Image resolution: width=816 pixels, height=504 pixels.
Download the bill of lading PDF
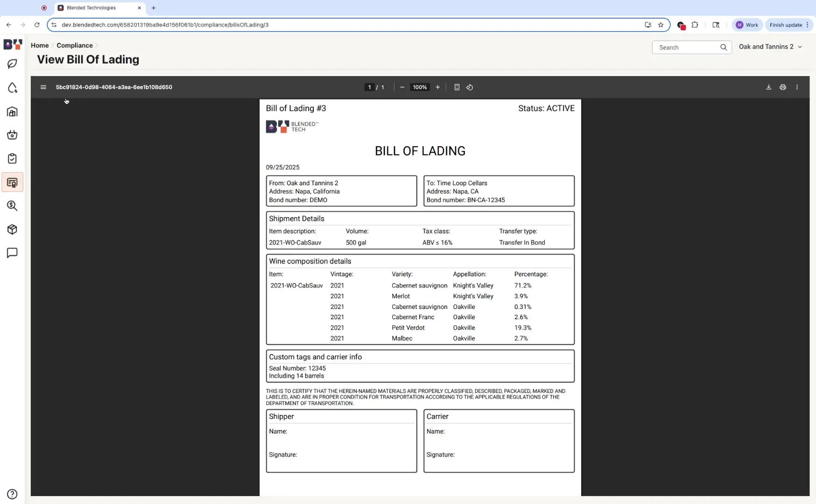(x=768, y=87)
